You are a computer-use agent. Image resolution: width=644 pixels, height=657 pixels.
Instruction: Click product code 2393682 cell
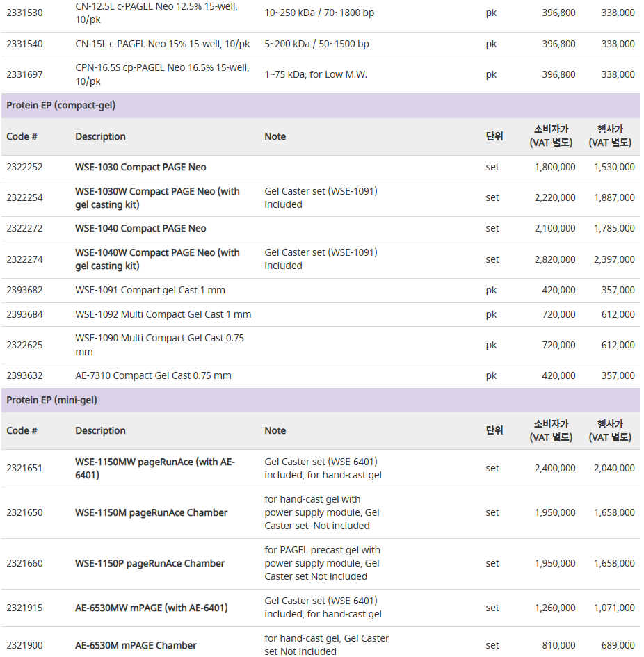24,290
